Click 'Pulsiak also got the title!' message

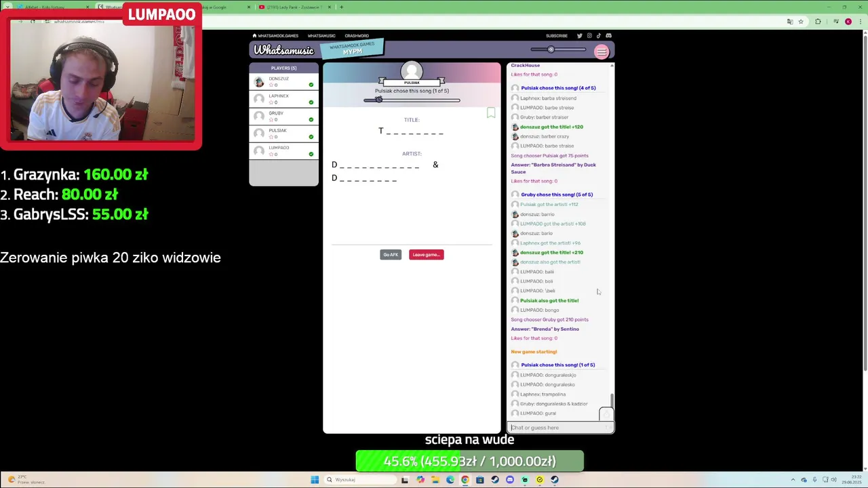[549, 301]
